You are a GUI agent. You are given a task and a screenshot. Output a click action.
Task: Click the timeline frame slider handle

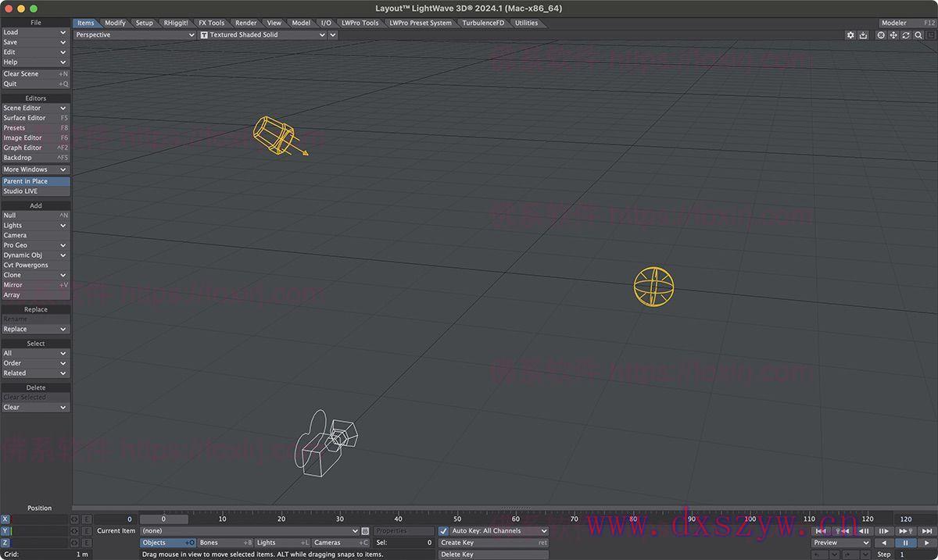[164, 519]
